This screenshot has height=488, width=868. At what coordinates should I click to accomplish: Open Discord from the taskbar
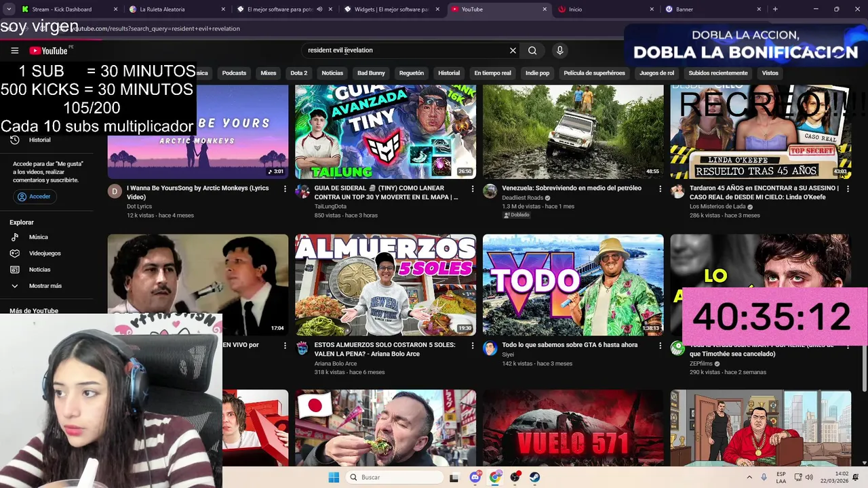(475, 477)
